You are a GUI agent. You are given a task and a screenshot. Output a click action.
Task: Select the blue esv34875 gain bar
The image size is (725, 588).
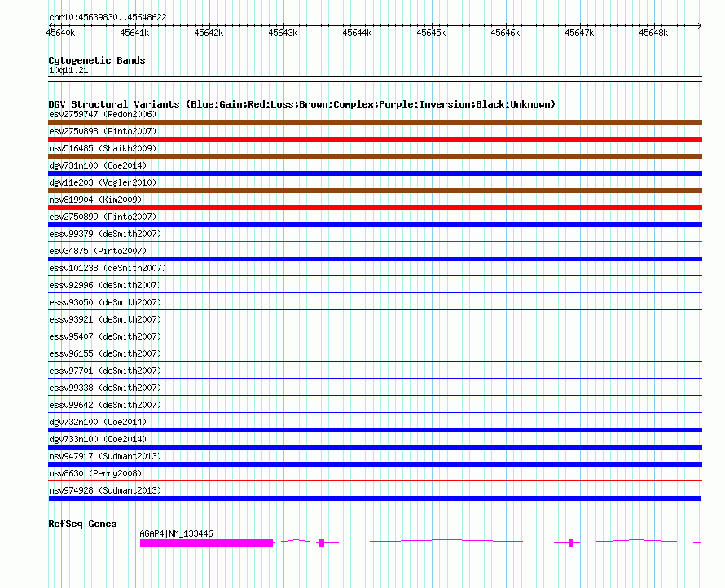coord(375,259)
